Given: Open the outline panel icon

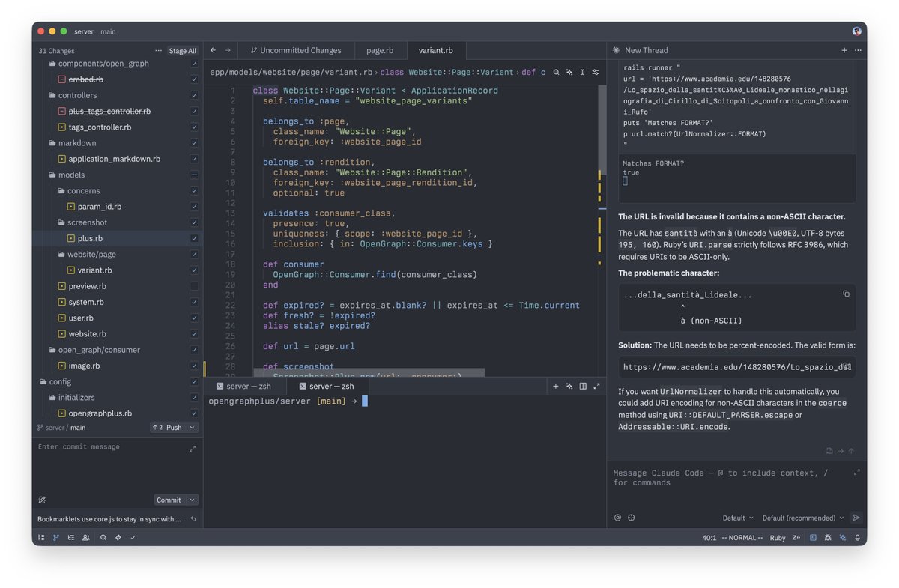Looking at the screenshot, I should (71, 537).
